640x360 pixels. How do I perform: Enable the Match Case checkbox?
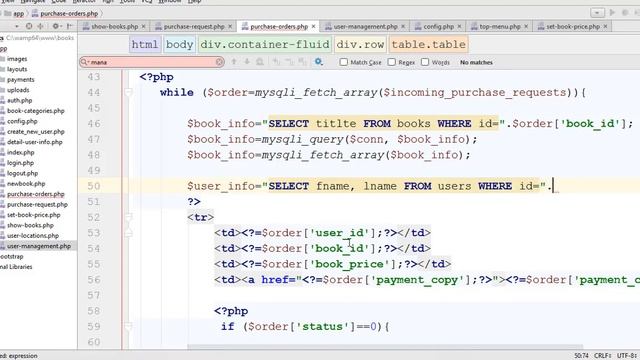tap(344, 62)
